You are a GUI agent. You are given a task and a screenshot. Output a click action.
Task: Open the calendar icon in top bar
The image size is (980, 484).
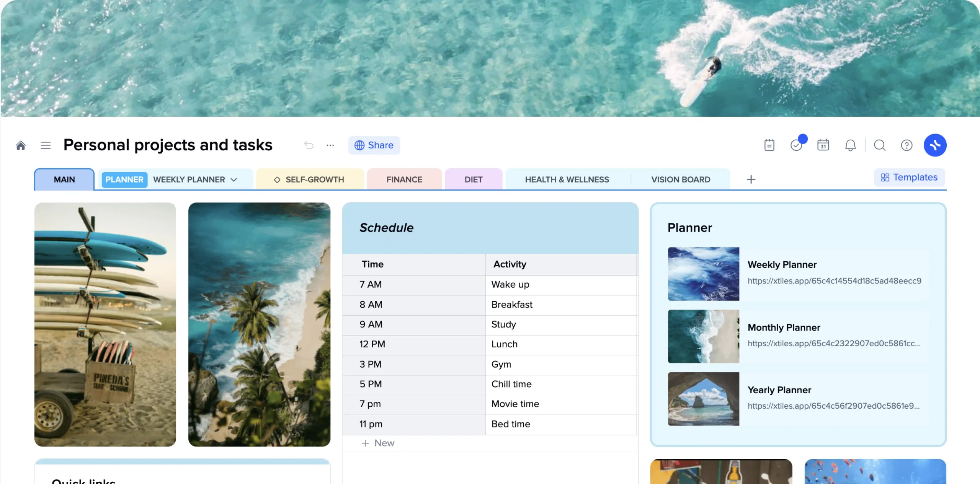click(823, 144)
